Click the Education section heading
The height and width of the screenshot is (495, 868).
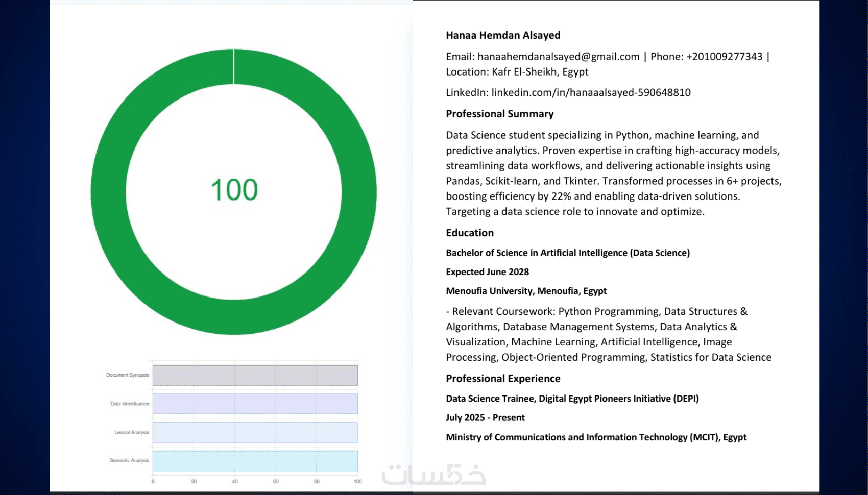point(470,233)
